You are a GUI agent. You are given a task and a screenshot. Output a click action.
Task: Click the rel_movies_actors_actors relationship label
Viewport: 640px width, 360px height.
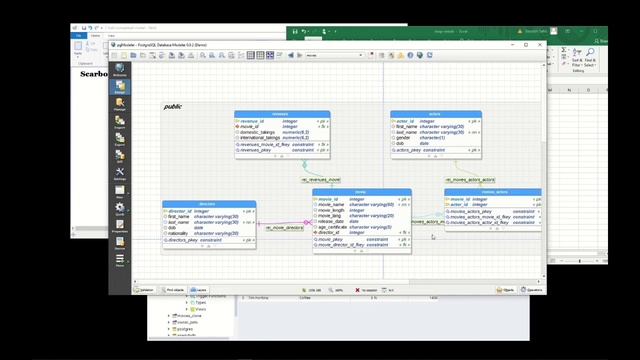point(470,180)
